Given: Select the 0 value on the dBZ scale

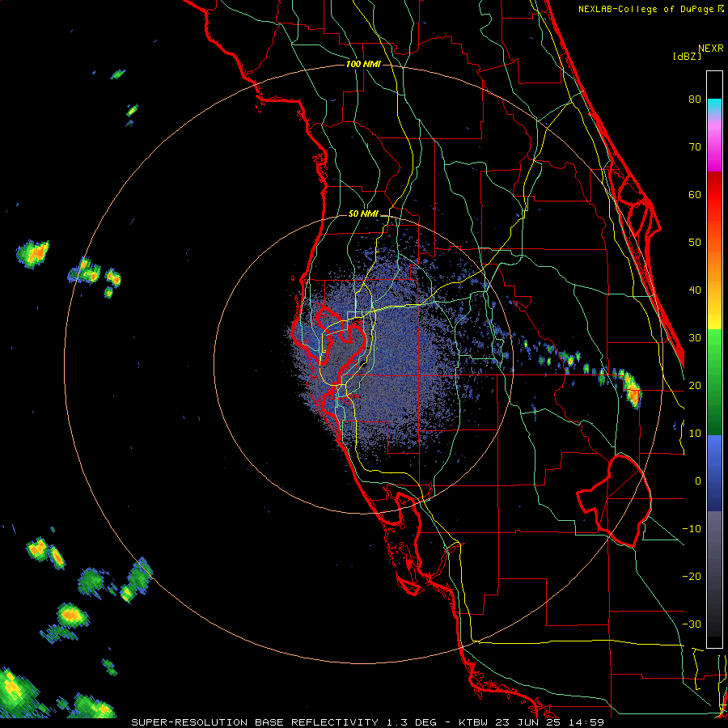Looking at the screenshot, I should coord(697,481).
